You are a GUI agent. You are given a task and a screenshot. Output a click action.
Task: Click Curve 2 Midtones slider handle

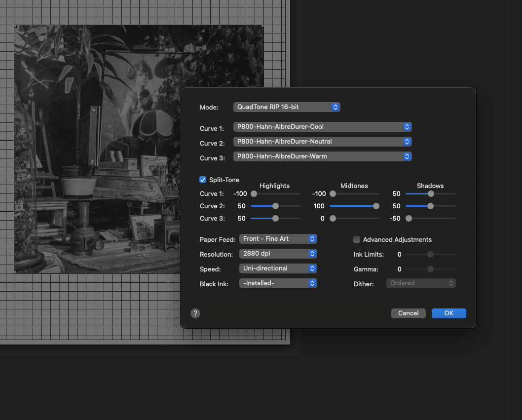click(x=376, y=206)
